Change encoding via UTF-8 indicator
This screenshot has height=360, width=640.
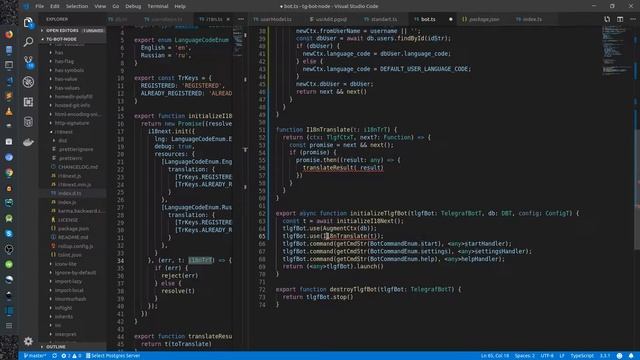[x=547, y=356]
